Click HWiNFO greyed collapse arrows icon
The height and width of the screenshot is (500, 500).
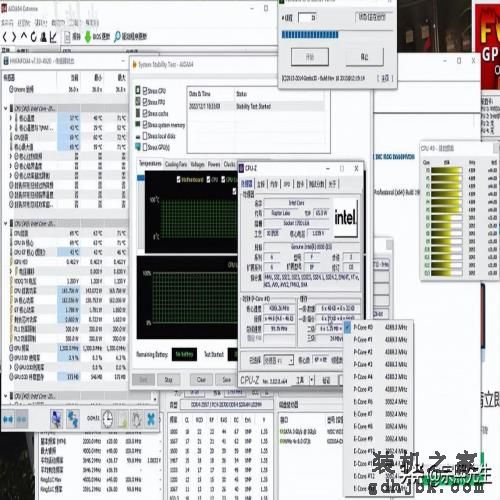pos(21,419)
